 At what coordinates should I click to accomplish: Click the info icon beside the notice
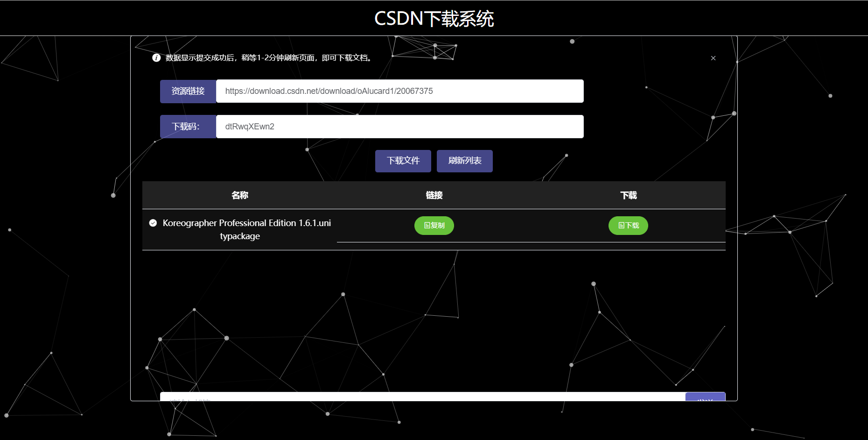click(156, 58)
